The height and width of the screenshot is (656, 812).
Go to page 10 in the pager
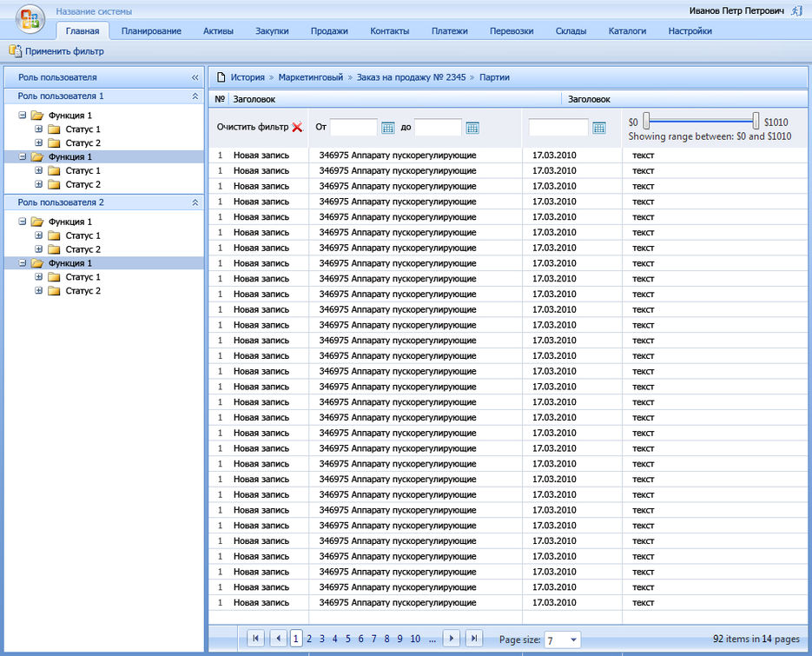(415, 639)
